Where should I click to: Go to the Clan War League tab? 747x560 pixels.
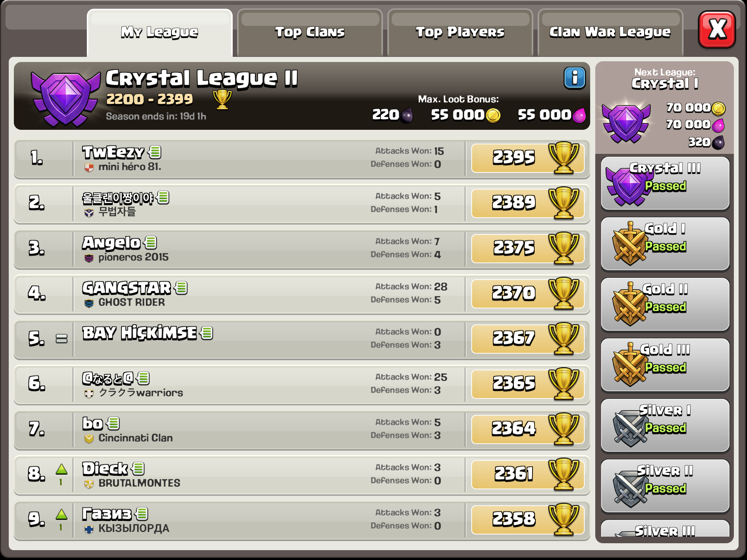point(610,33)
